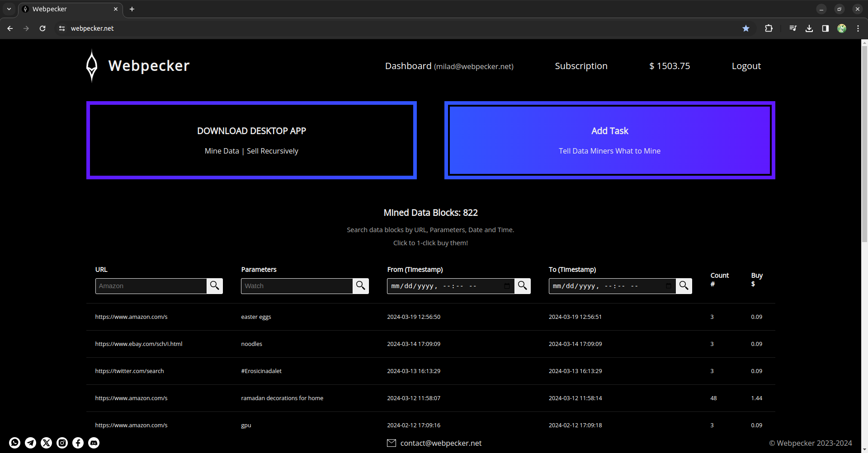Open the Chrome profile avatar

coord(842,28)
